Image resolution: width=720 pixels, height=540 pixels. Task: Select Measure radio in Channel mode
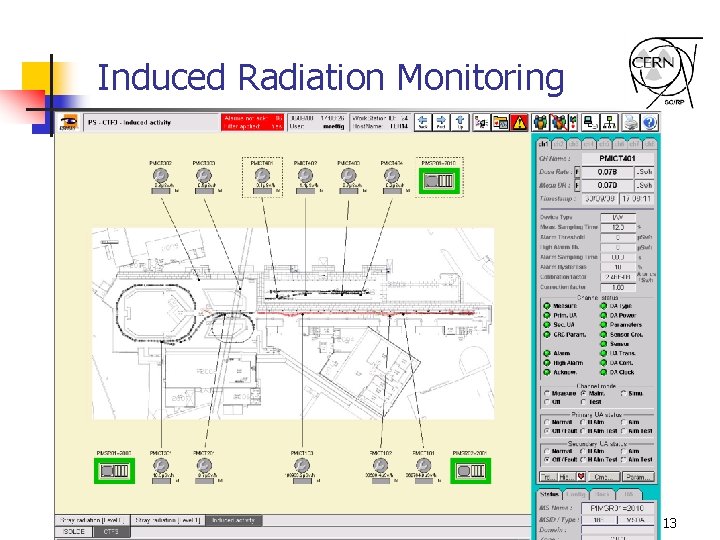(x=546, y=394)
